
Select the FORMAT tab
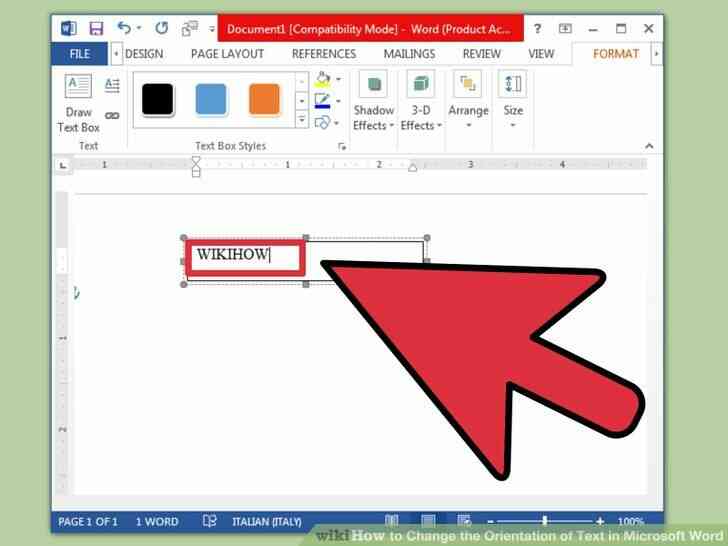(x=616, y=54)
